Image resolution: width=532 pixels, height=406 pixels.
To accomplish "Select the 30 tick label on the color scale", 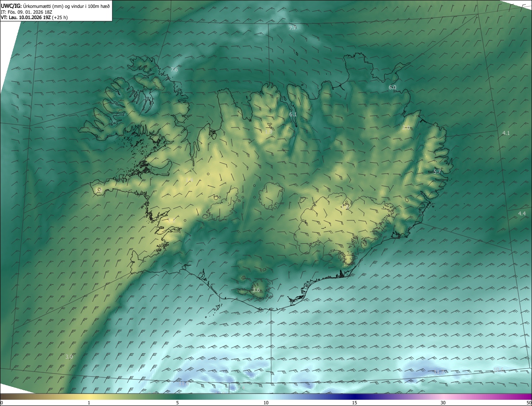I will (x=443, y=403).
